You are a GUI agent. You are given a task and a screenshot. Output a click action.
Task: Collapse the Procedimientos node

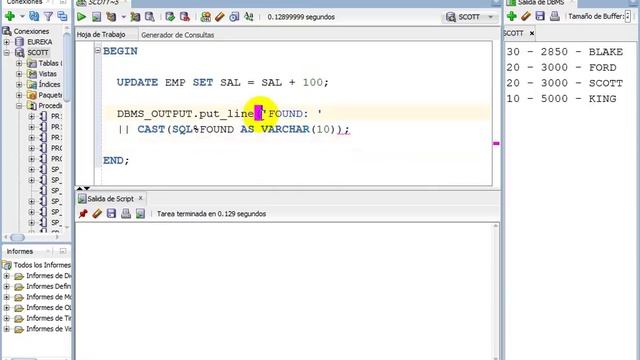pyautogui.click(x=19, y=106)
